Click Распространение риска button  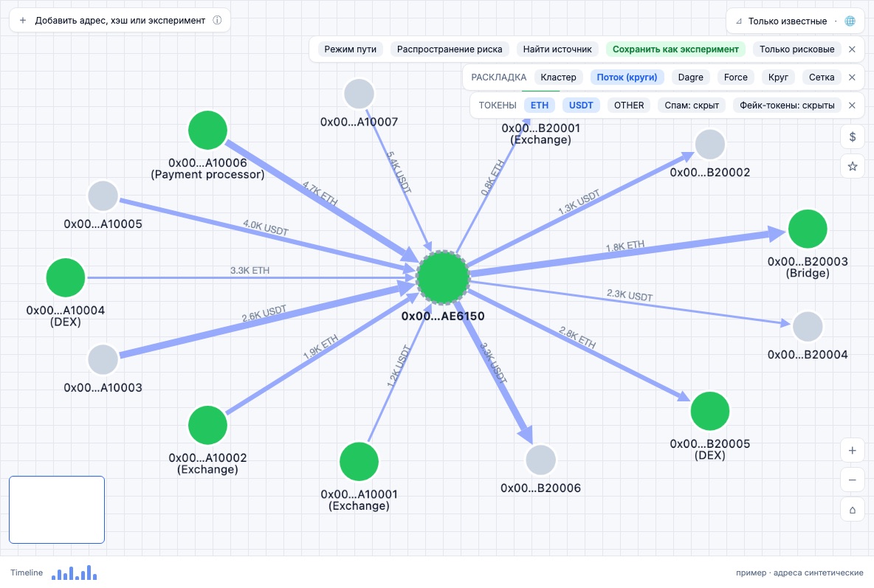tap(450, 49)
